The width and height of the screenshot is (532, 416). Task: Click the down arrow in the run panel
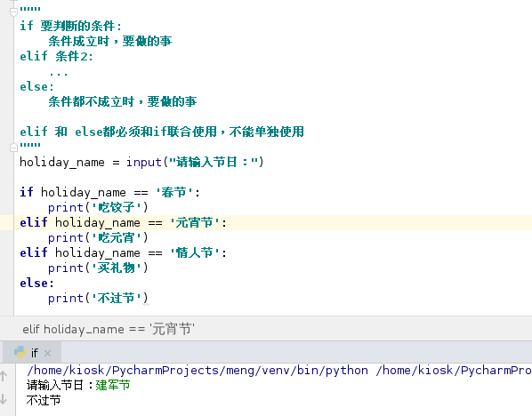pyautogui.click(x=4, y=398)
